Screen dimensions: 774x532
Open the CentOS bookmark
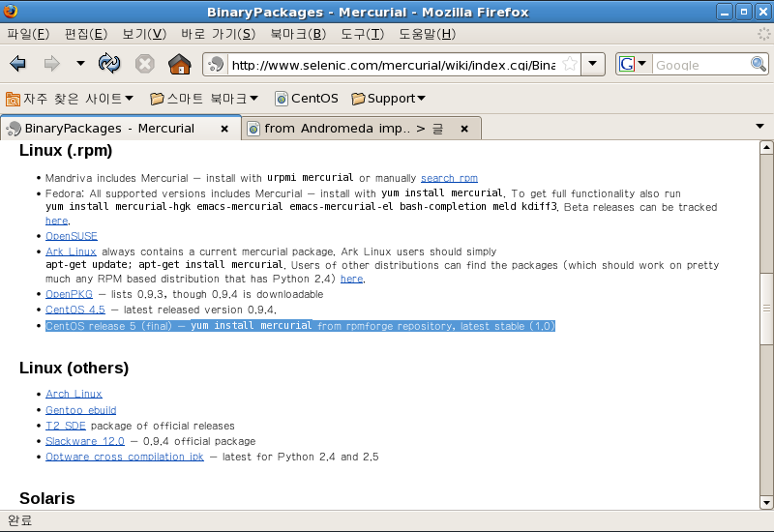pos(307,99)
